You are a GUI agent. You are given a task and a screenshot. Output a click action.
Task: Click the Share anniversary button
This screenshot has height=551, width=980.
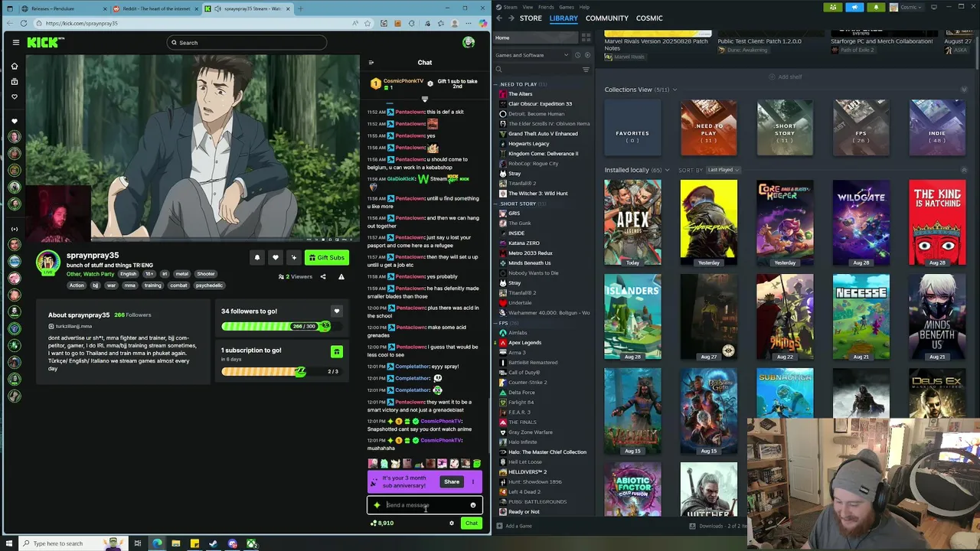pos(452,482)
